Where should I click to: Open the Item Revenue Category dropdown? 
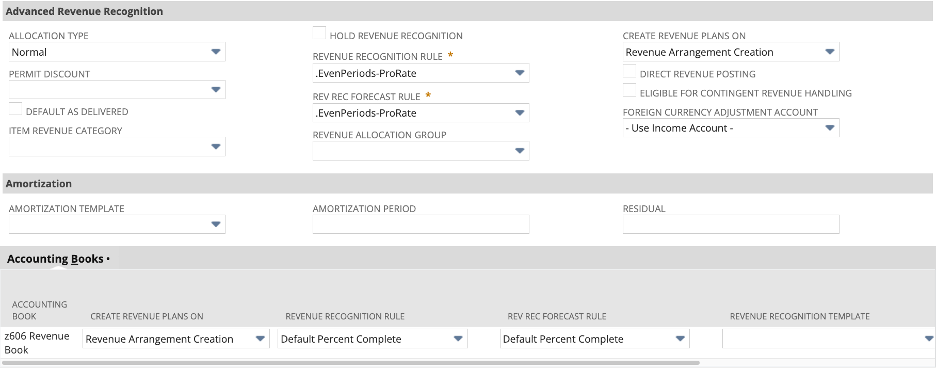(117, 146)
